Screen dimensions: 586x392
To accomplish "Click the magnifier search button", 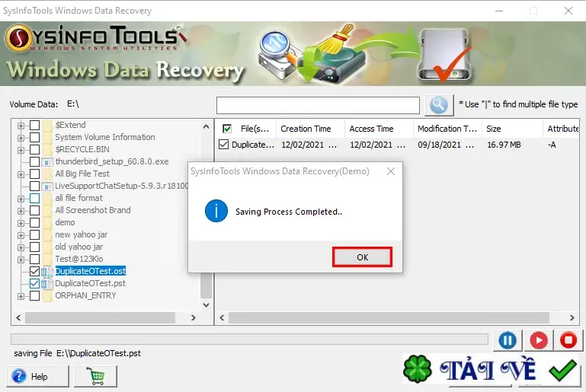I will (439, 105).
